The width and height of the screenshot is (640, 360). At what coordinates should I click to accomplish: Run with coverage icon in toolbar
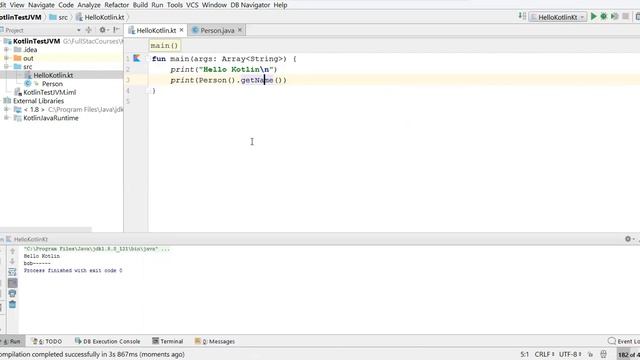tap(614, 17)
